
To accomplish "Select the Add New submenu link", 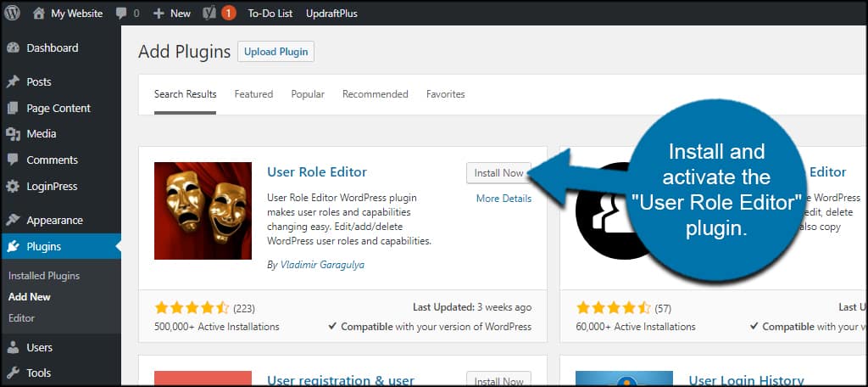I will coord(30,297).
